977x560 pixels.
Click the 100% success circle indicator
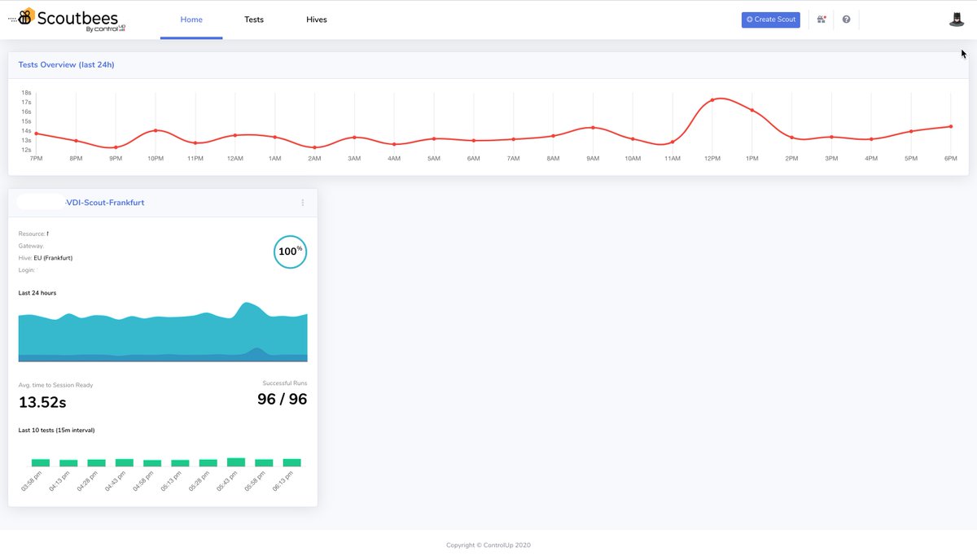pos(291,252)
